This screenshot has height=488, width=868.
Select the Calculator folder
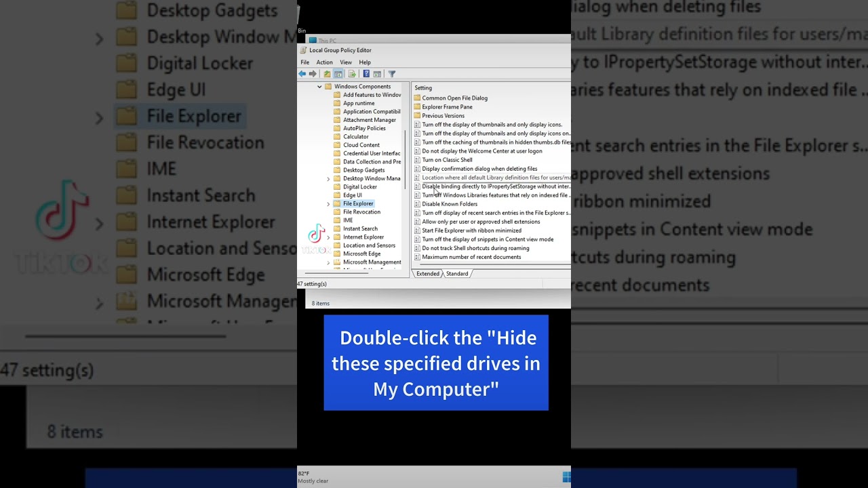coord(351,137)
